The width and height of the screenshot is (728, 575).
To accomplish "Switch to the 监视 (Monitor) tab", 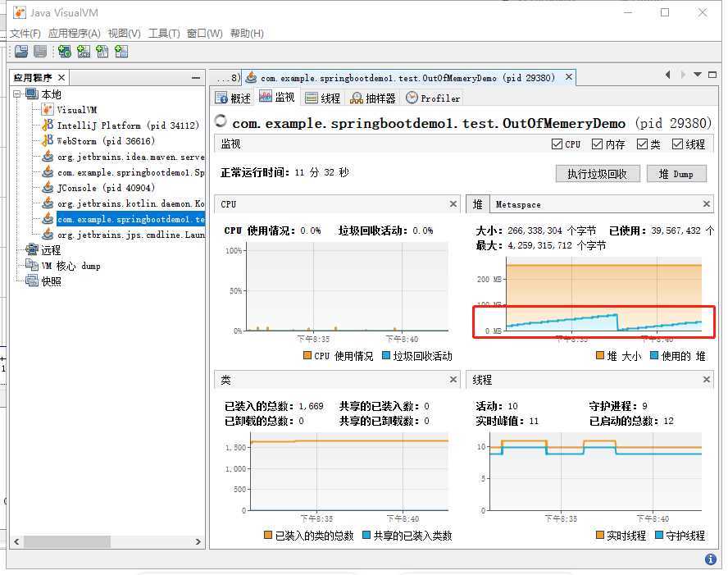I will (277, 97).
